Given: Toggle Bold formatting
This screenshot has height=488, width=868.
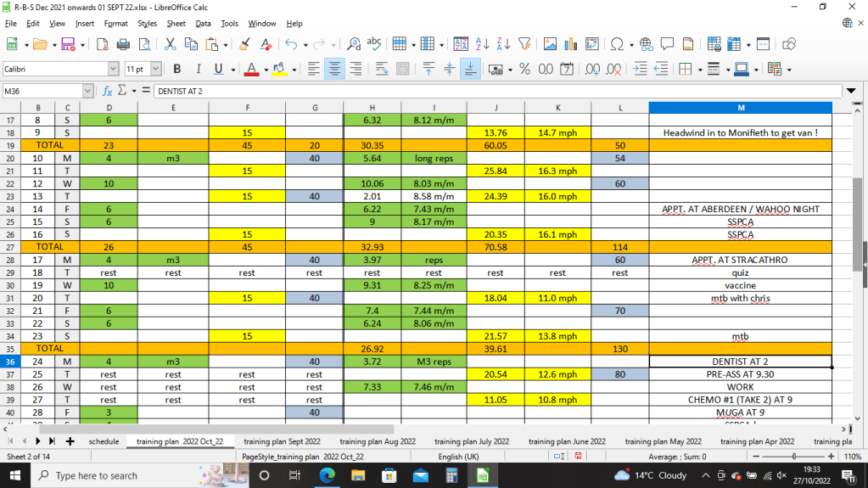Looking at the screenshot, I should tap(177, 69).
